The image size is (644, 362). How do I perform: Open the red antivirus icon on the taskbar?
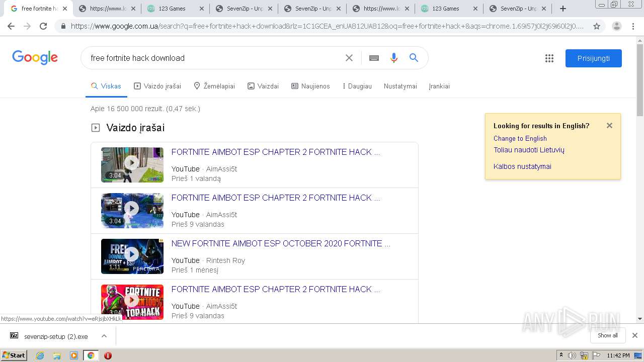pyautogui.click(x=108, y=355)
